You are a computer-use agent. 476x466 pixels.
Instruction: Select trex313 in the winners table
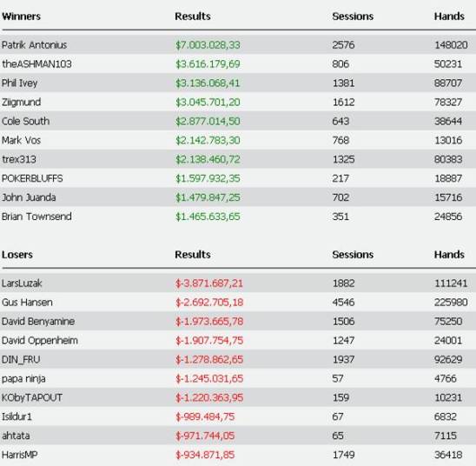pos(19,159)
